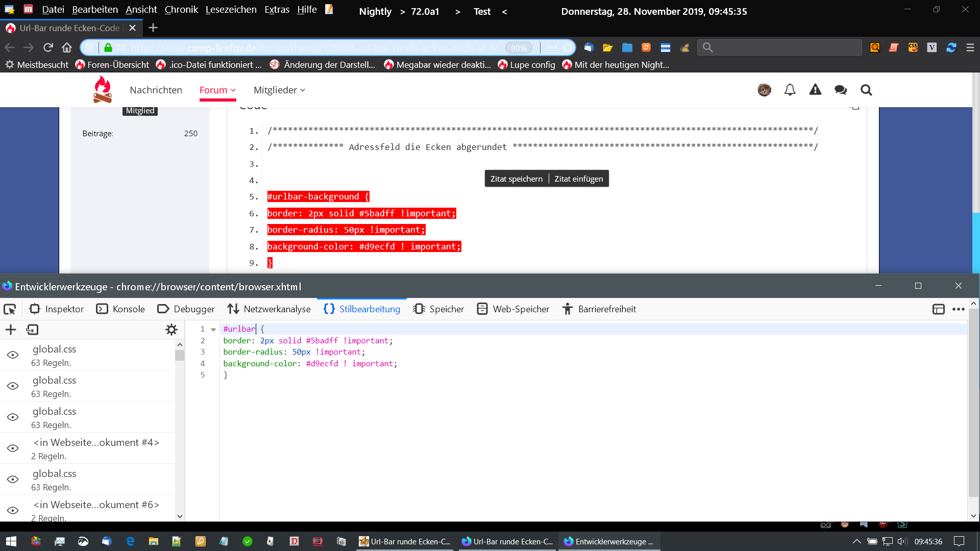980x551 pixels.
Task: Toggle visibility of first global.css stylesheet
Action: pos(13,355)
